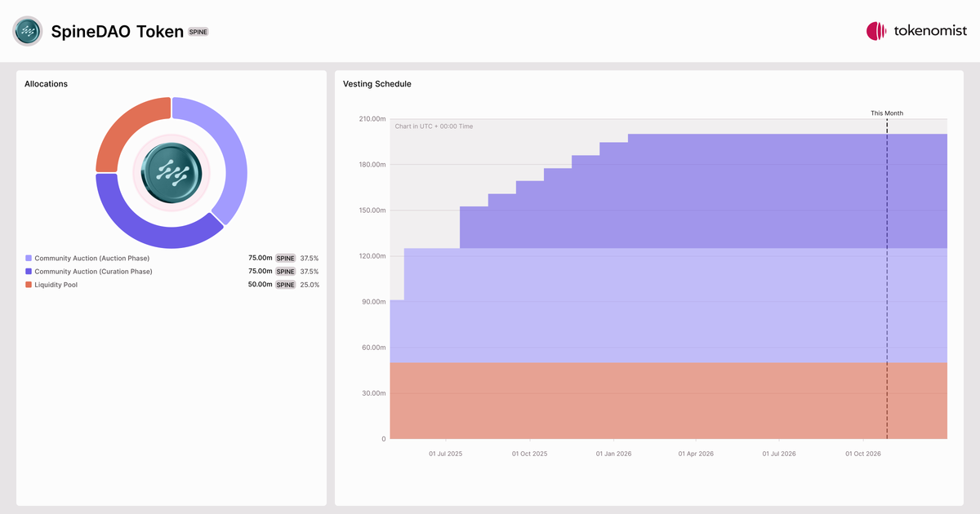Click the This Month timeline marker

[887, 113]
